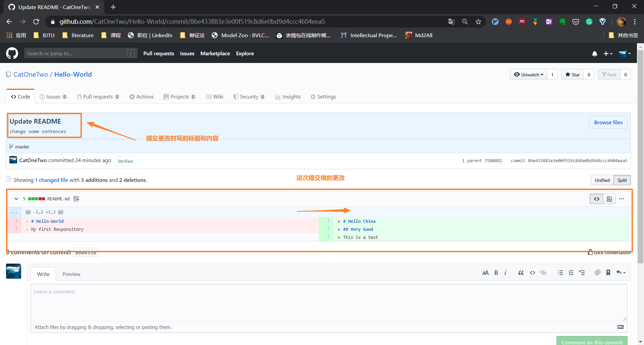Add a task list in the comment toolbar
This screenshot has height=345, width=644.
(582, 273)
